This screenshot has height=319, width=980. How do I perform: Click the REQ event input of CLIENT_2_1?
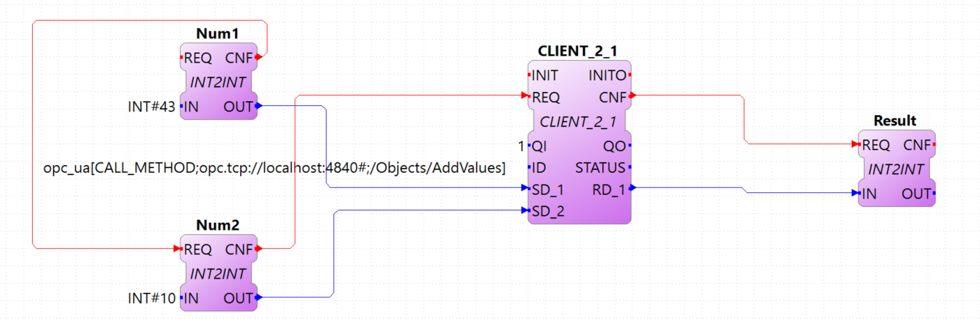click(545, 98)
